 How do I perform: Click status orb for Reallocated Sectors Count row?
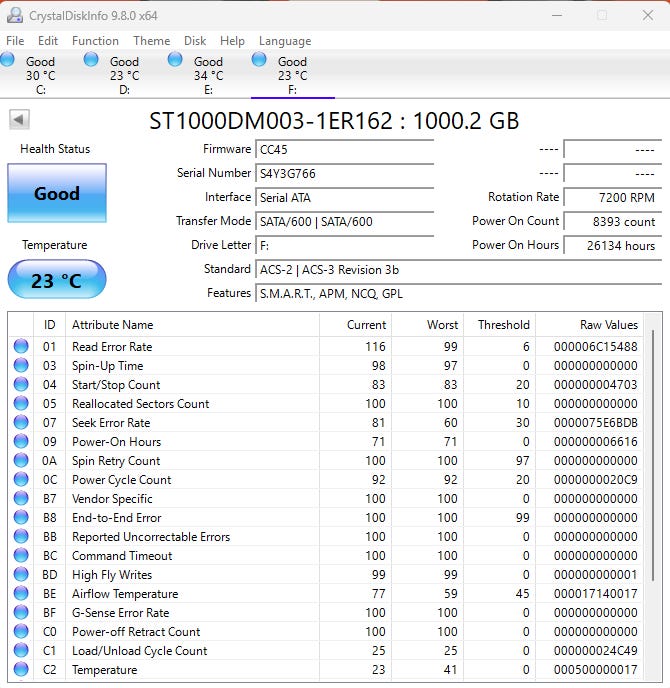[21, 403]
